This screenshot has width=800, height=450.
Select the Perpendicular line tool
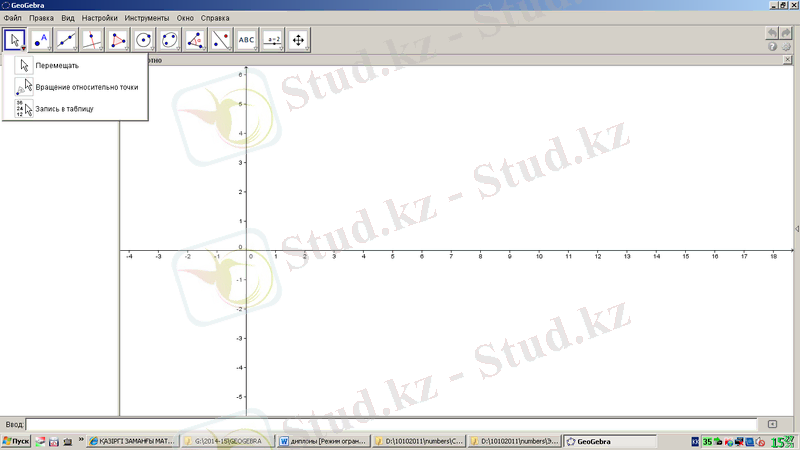(92, 40)
